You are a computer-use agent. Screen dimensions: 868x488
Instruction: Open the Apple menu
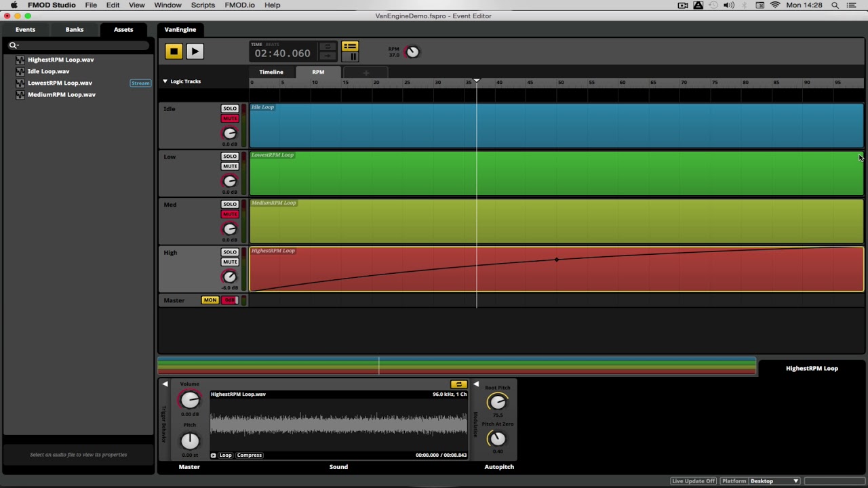pyautogui.click(x=14, y=5)
